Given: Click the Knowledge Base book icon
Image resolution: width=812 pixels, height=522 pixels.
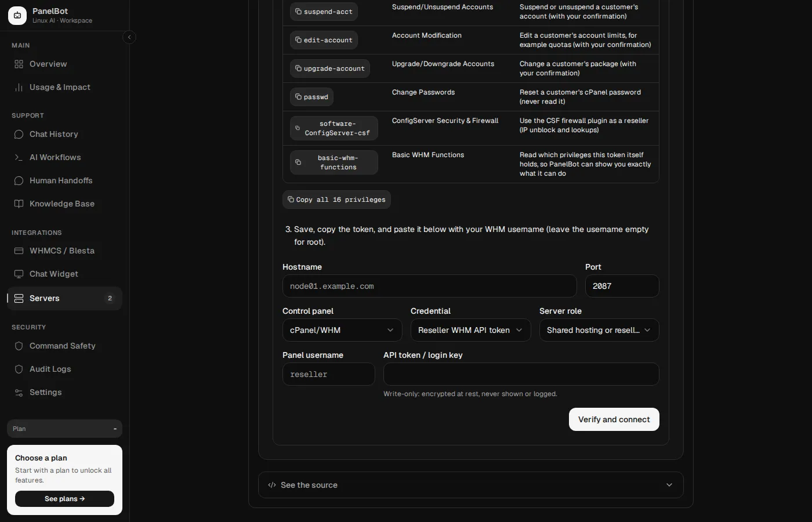Looking at the screenshot, I should (19, 204).
